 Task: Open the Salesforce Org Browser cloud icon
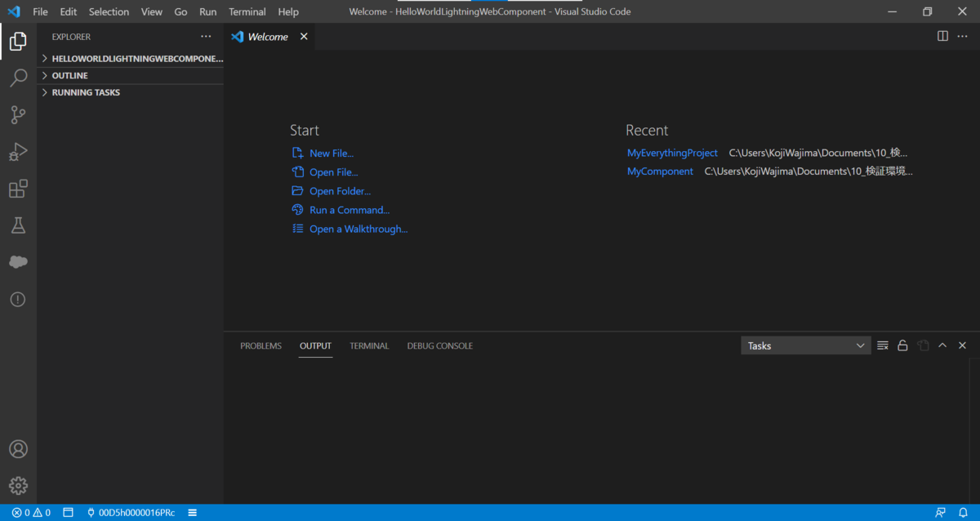(x=18, y=262)
